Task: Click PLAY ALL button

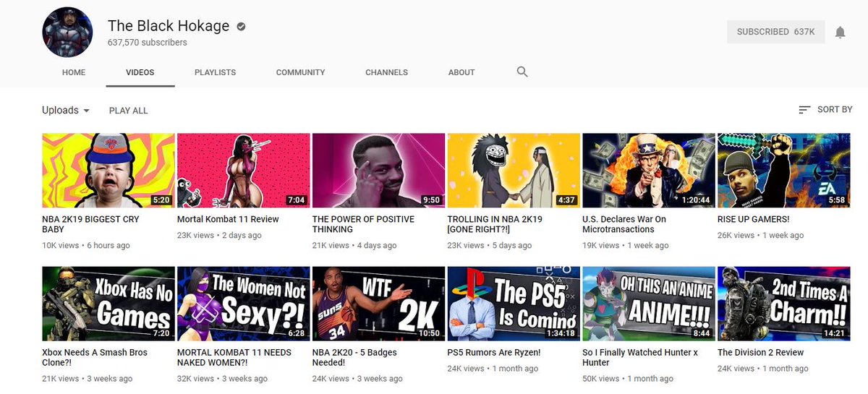Action: pos(129,111)
